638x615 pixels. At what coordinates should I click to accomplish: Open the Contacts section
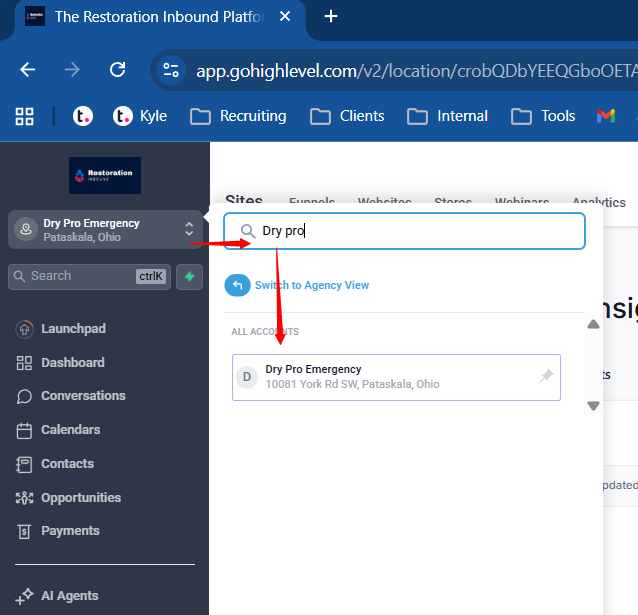[67, 464]
